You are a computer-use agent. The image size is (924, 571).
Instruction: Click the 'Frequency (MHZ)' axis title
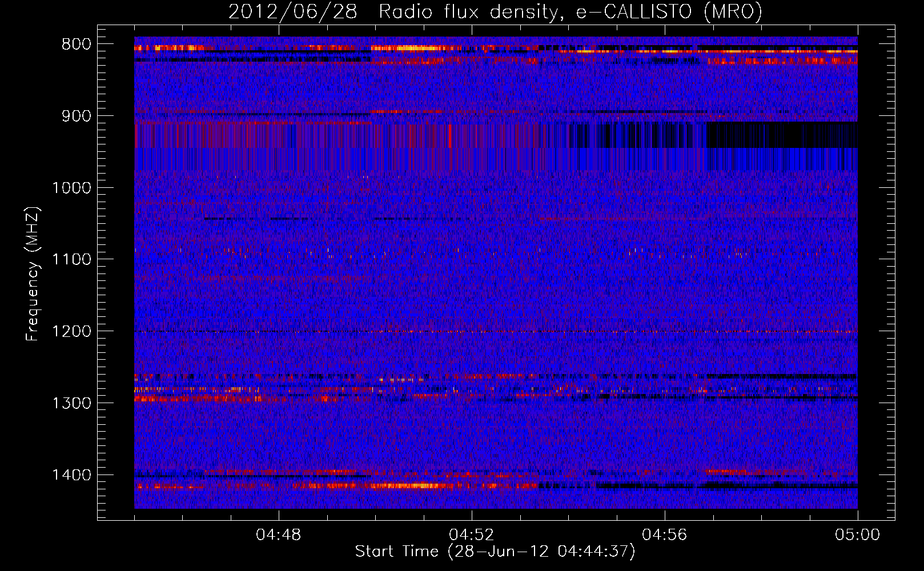click(33, 274)
